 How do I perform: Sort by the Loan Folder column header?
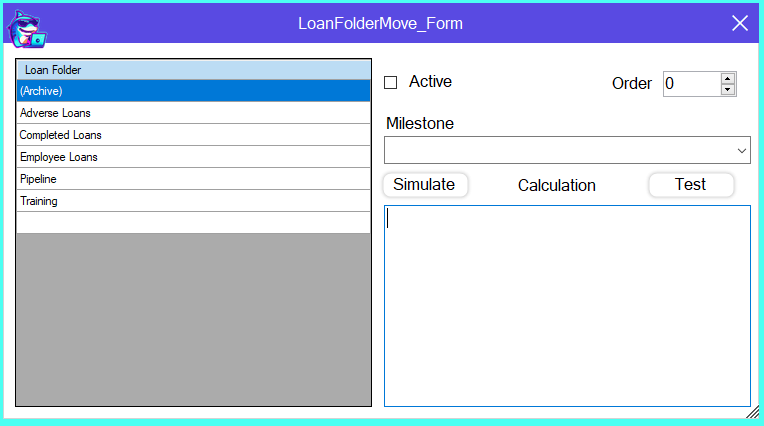point(194,70)
